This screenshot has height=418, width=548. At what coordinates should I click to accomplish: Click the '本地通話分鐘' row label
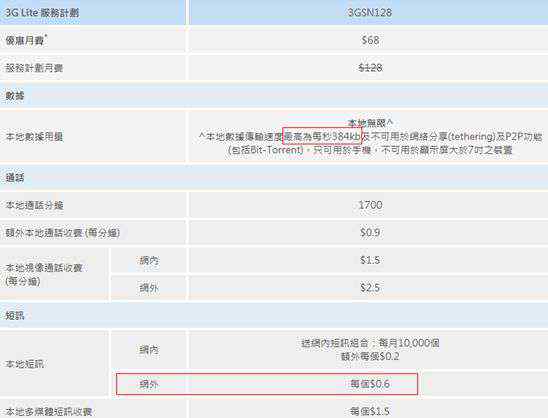(x=34, y=205)
